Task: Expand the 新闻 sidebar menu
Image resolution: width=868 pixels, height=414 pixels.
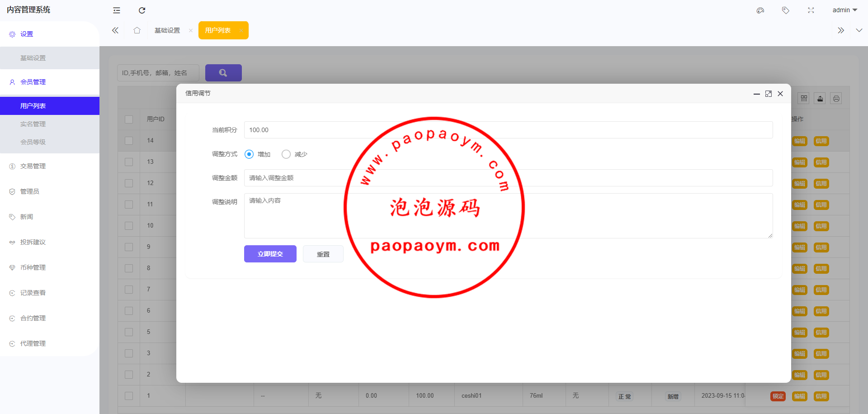Action: pyautogui.click(x=50, y=217)
